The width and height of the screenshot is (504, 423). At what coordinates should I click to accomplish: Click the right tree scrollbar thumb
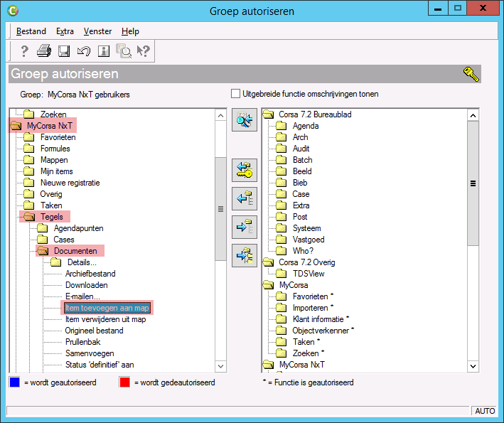(473, 183)
